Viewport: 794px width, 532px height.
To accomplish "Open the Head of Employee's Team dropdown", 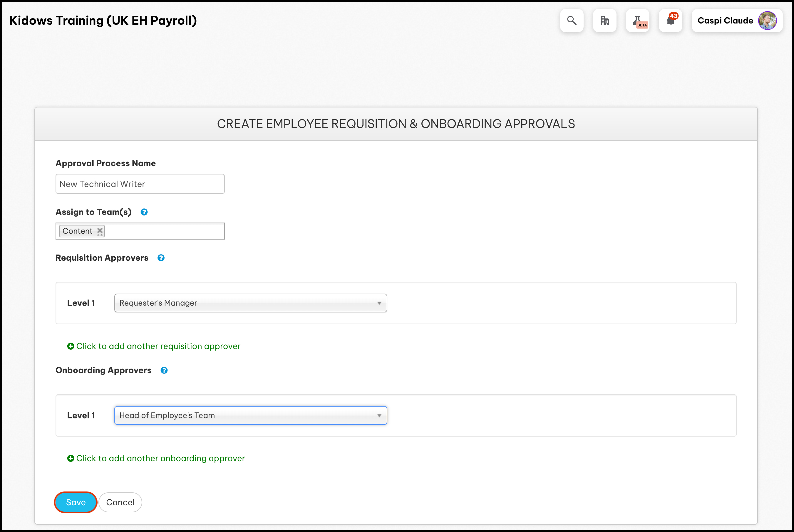I will coord(251,415).
